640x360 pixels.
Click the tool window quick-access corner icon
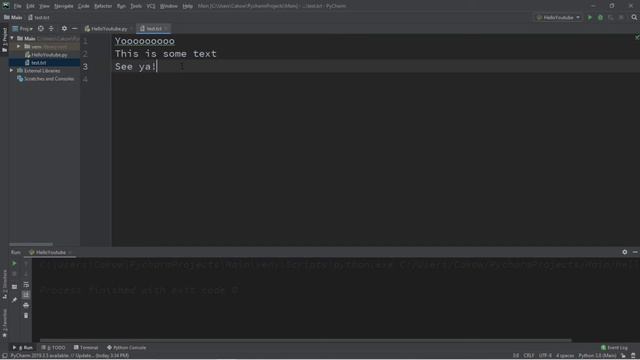tap(4, 356)
